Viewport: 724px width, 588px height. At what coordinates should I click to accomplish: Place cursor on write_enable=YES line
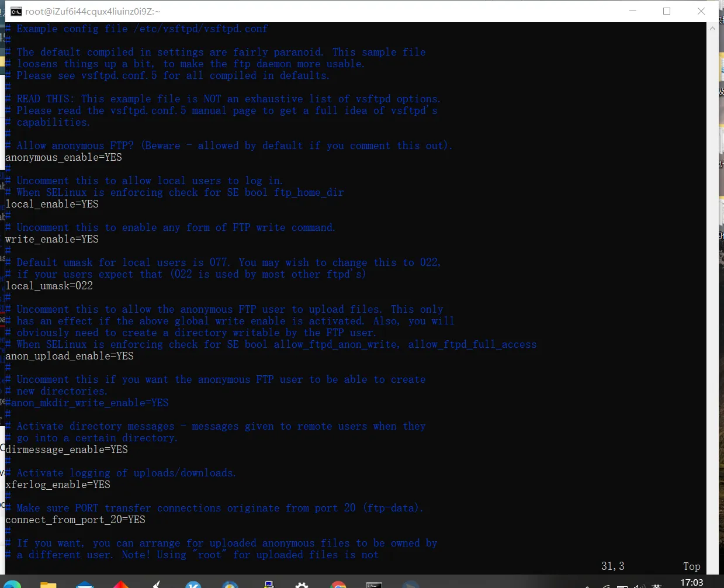[52, 239]
